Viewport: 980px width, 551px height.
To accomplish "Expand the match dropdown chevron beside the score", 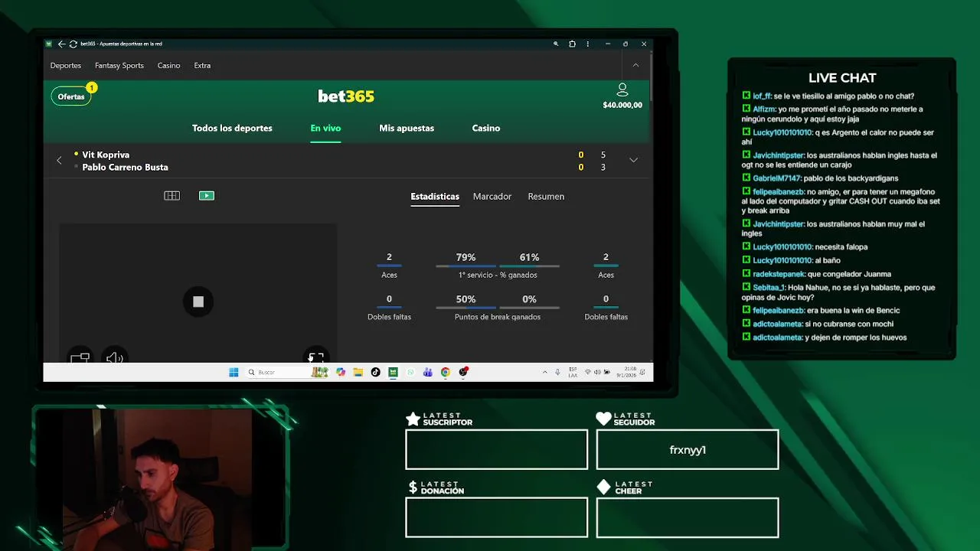I will click(633, 160).
